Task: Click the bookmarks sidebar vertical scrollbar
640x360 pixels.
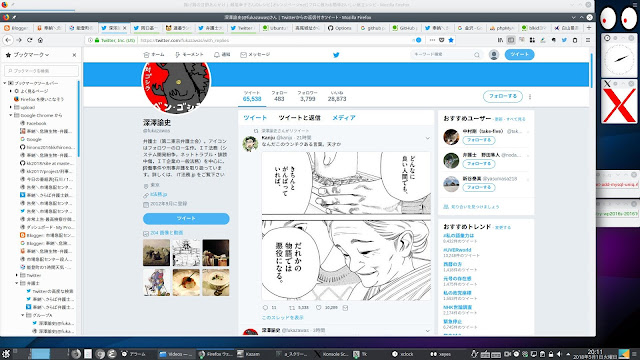Action: click(78, 118)
